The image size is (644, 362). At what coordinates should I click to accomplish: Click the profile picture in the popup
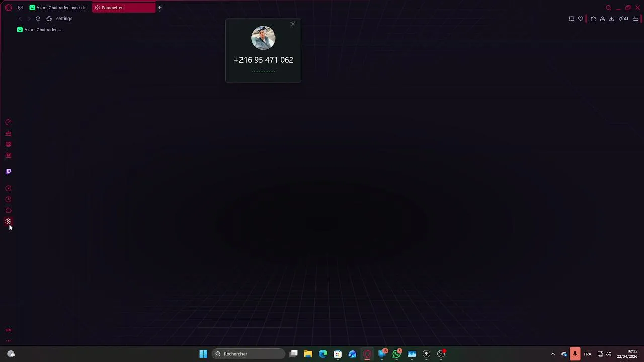click(x=263, y=38)
